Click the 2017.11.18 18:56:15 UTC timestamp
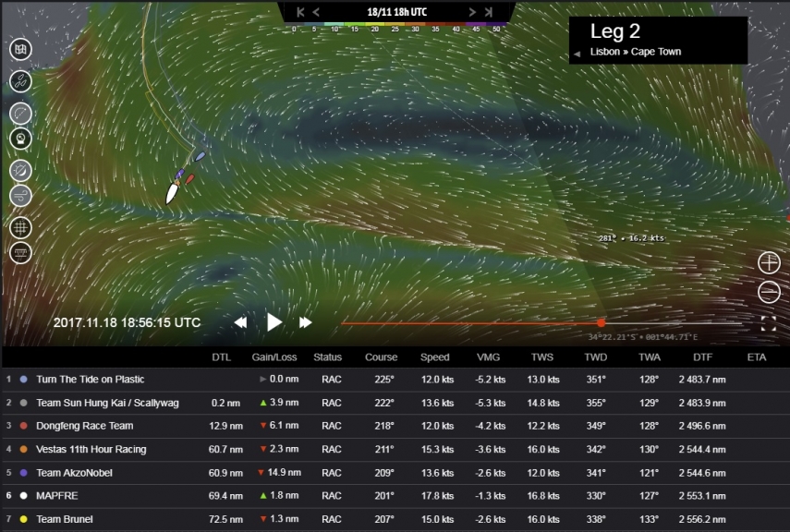Viewport: 790px width, 532px height. (127, 322)
